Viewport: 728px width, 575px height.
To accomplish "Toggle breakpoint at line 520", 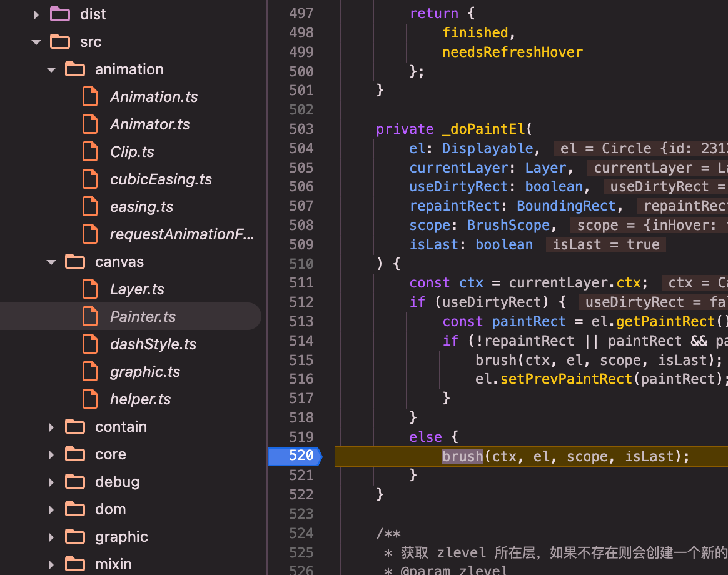I will [294, 456].
